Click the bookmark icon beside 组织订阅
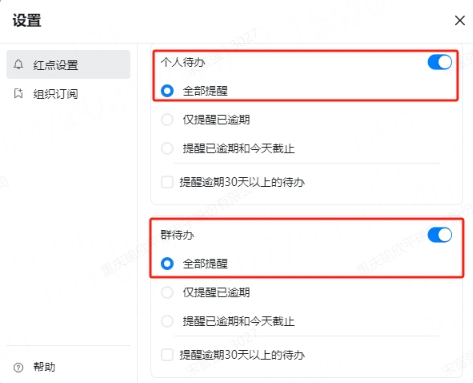This screenshot has height=383, width=473. (18, 94)
